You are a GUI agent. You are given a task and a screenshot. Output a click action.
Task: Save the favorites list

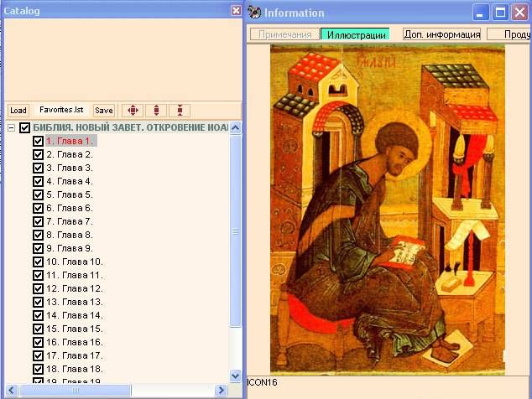click(x=104, y=110)
